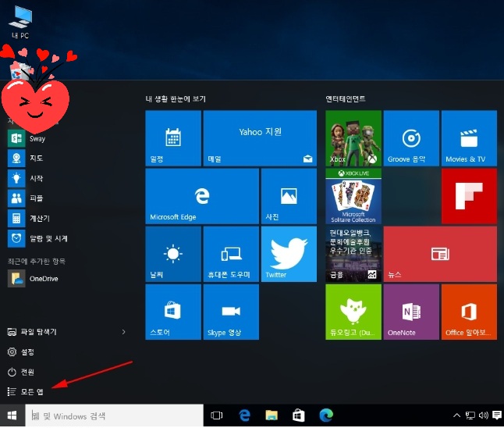This screenshot has height=428, width=504.
Task: Open the OneNote tile
Action: coord(411,312)
